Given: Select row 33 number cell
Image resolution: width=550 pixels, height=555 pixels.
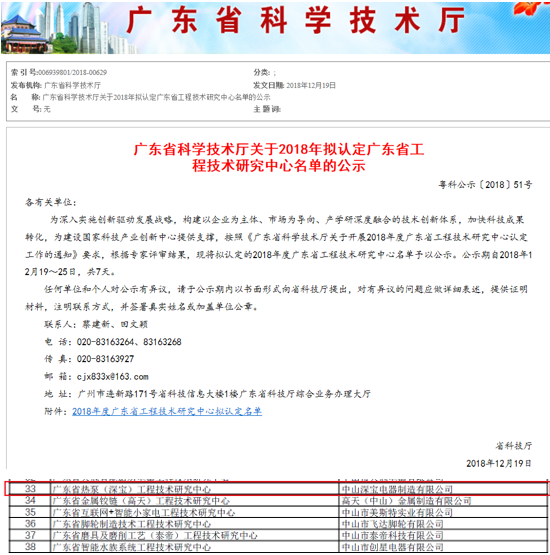Looking at the screenshot, I should 30,489.
